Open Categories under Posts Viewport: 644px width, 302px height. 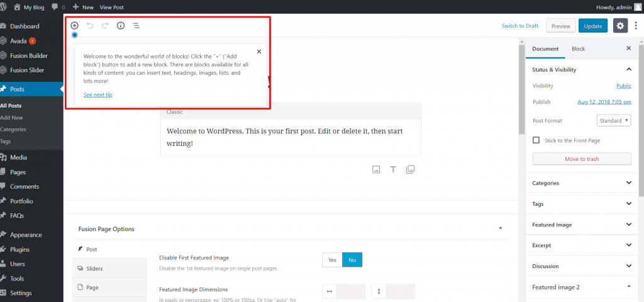(13, 129)
